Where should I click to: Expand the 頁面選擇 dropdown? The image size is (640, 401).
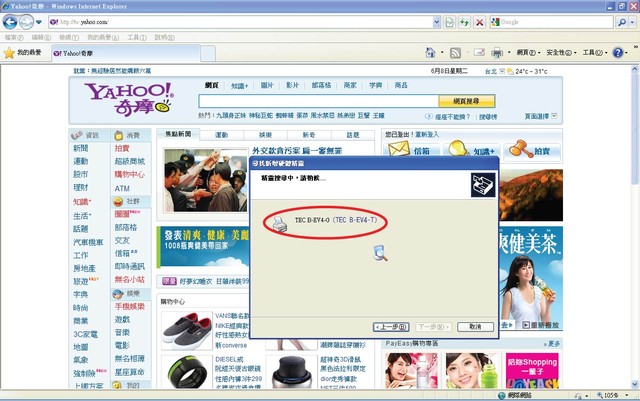point(554,116)
